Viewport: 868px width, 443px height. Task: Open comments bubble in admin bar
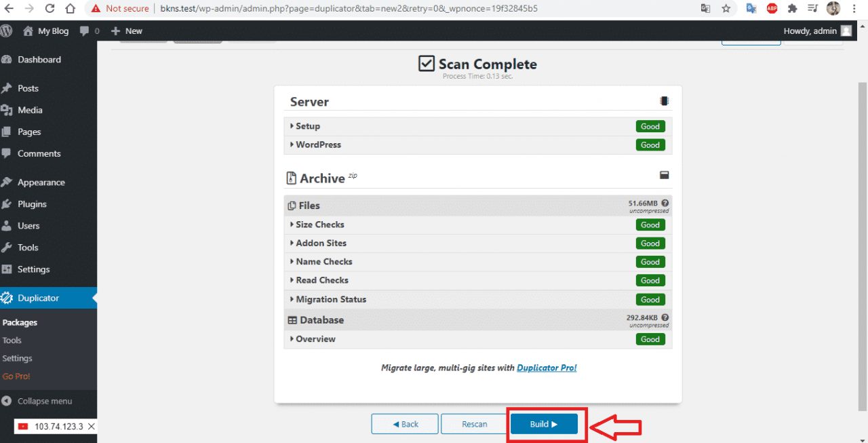90,31
